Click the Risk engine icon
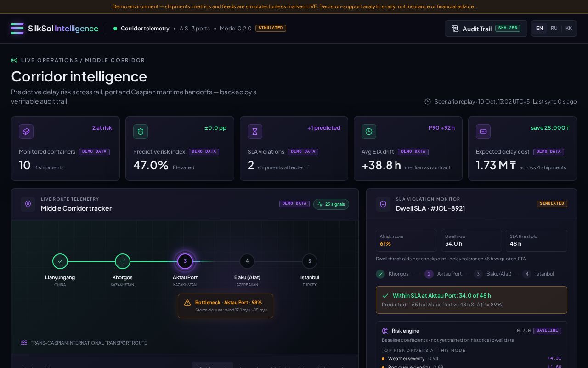The image size is (588, 368). pos(385,331)
